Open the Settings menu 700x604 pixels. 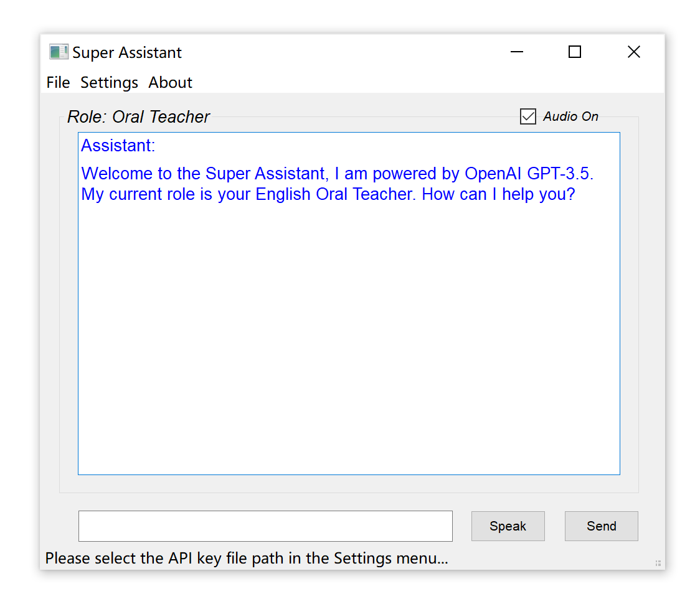pyautogui.click(x=109, y=83)
